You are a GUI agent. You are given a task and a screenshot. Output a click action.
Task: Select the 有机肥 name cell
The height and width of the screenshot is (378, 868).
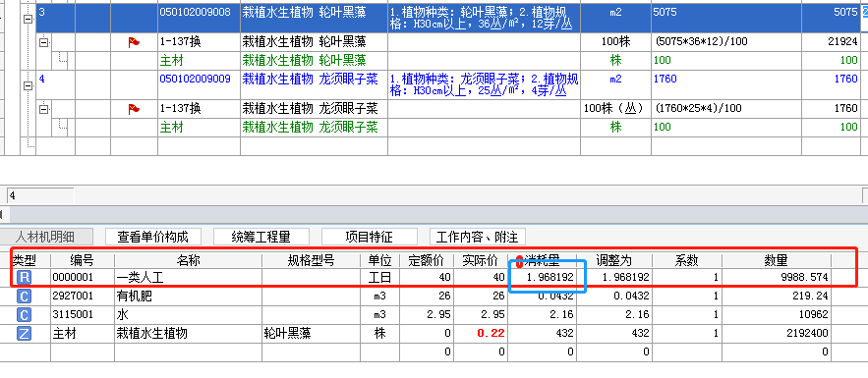point(188,297)
